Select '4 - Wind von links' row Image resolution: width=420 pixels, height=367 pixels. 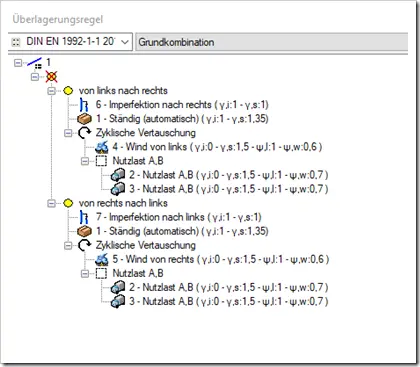pos(217,147)
